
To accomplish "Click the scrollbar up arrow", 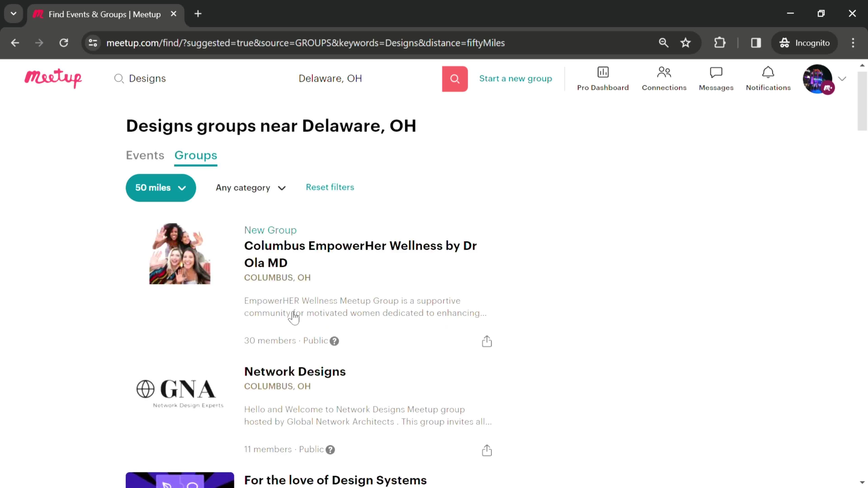I will pos(862,65).
